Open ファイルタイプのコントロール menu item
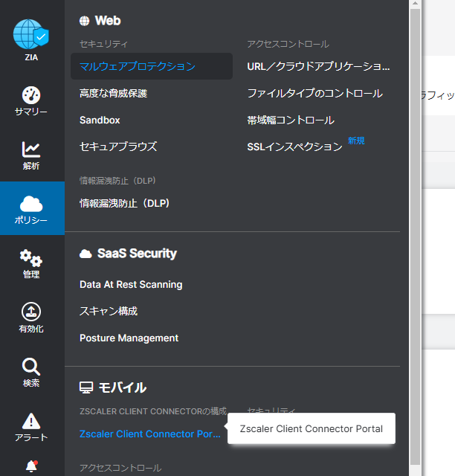Viewport: 455px width, 476px height. [x=314, y=93]
